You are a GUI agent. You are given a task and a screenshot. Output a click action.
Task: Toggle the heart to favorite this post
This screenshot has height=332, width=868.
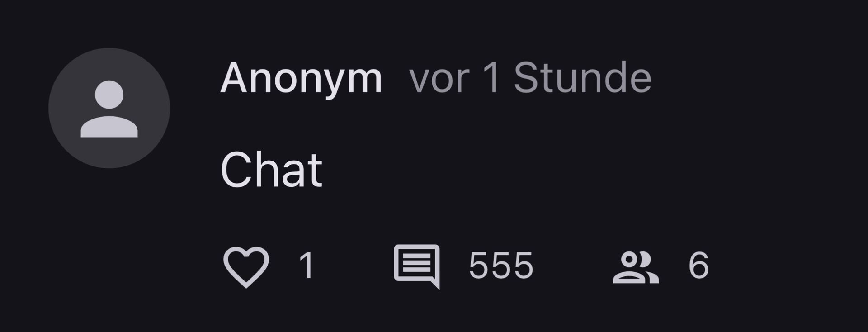pyautogui.click(x=246, y=266)
